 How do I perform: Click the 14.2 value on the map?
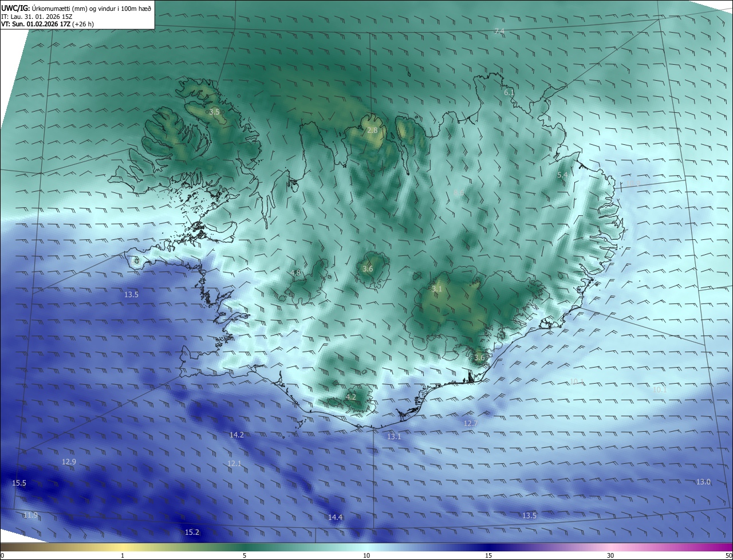[237, 435]
